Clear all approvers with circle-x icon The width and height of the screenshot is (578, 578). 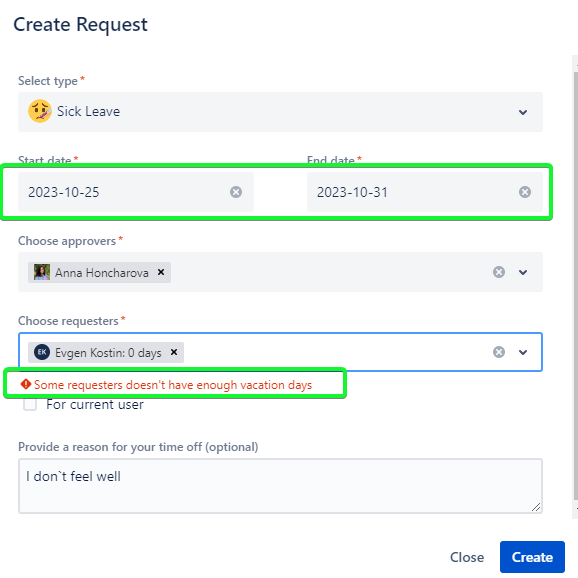499,272
